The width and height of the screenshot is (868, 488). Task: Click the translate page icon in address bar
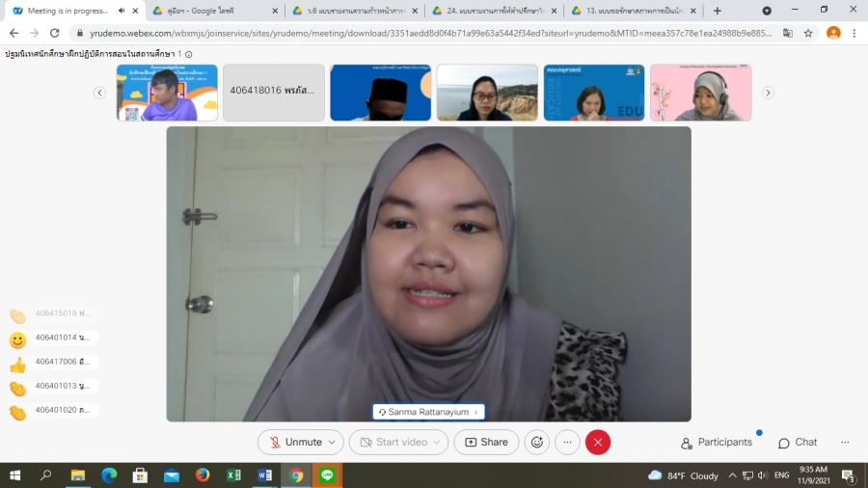pyautogui.click(x=787, y=32)
